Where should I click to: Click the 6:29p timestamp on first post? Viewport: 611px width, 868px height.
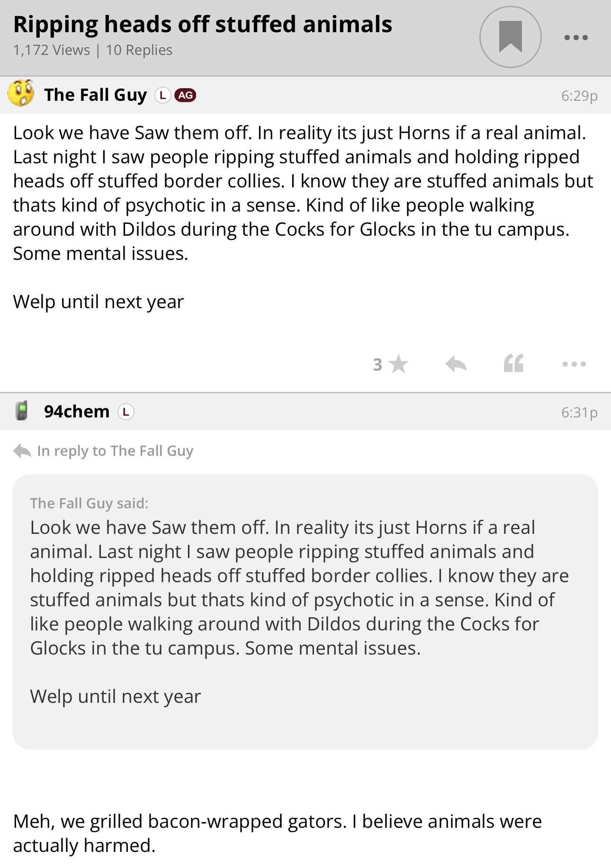click(x=579, y=96)
